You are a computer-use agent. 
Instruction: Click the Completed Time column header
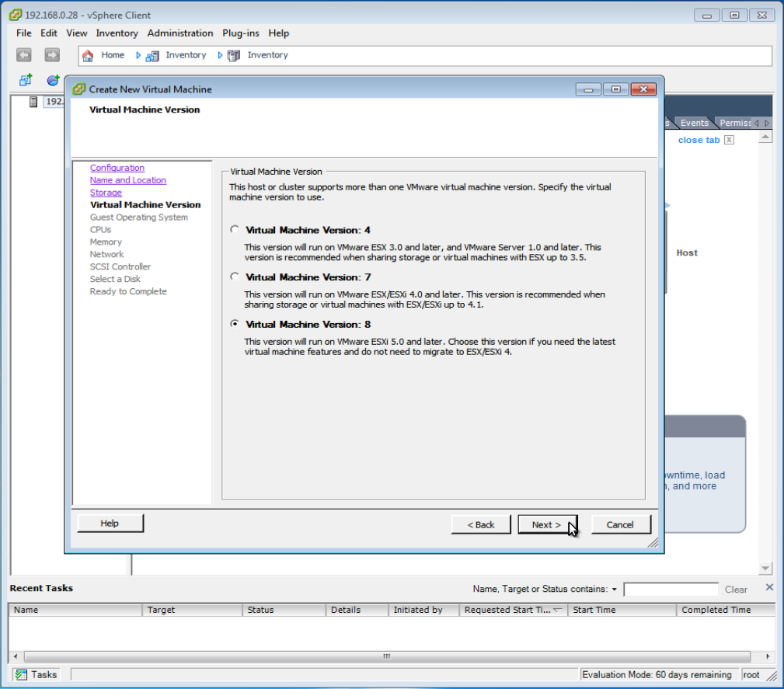click(x=726, y=610)
